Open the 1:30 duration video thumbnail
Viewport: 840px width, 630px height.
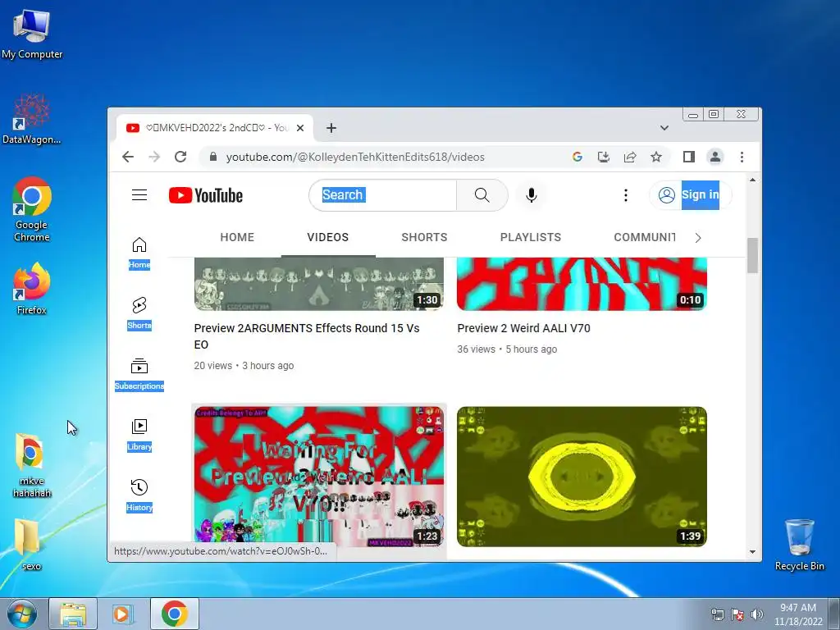coord(319,284)
